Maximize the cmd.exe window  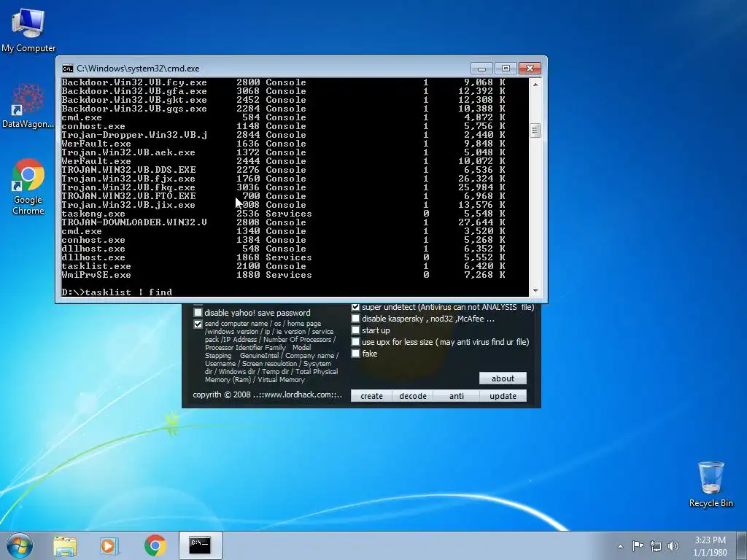(x=506, y=68)
